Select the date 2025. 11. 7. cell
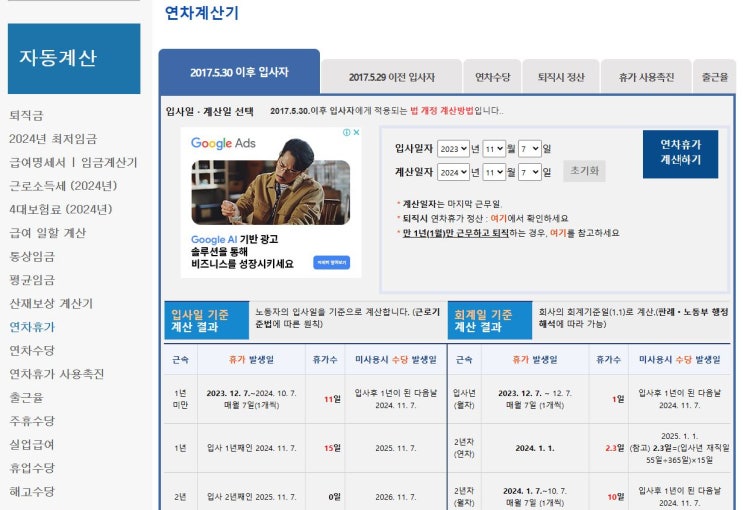Screen dimensions: 743x510 pyautogui.click(x=396, y=448)
